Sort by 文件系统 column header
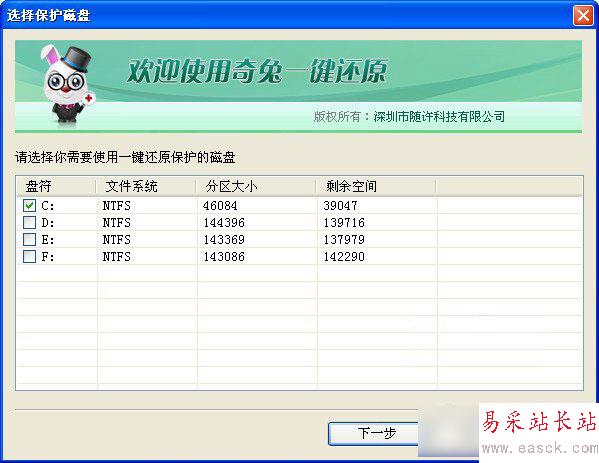 click(x=146, y=186)
